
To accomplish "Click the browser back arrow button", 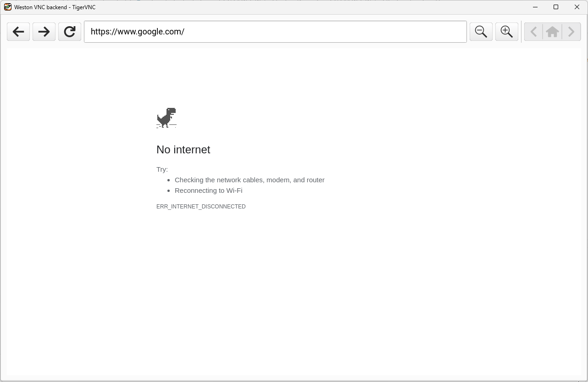I will (18, 32).
